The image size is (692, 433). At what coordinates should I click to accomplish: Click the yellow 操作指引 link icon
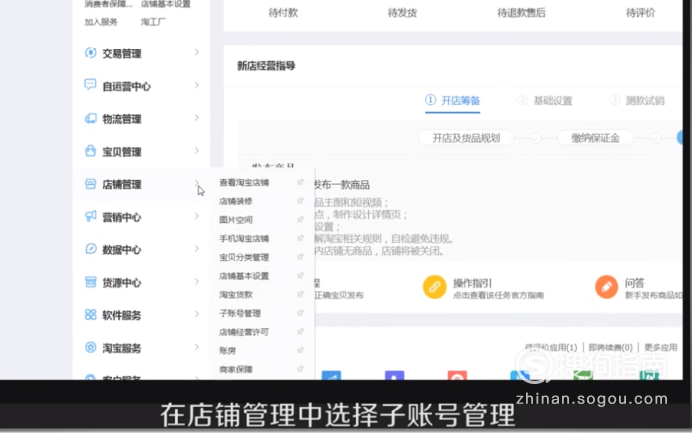coord(434,287)
